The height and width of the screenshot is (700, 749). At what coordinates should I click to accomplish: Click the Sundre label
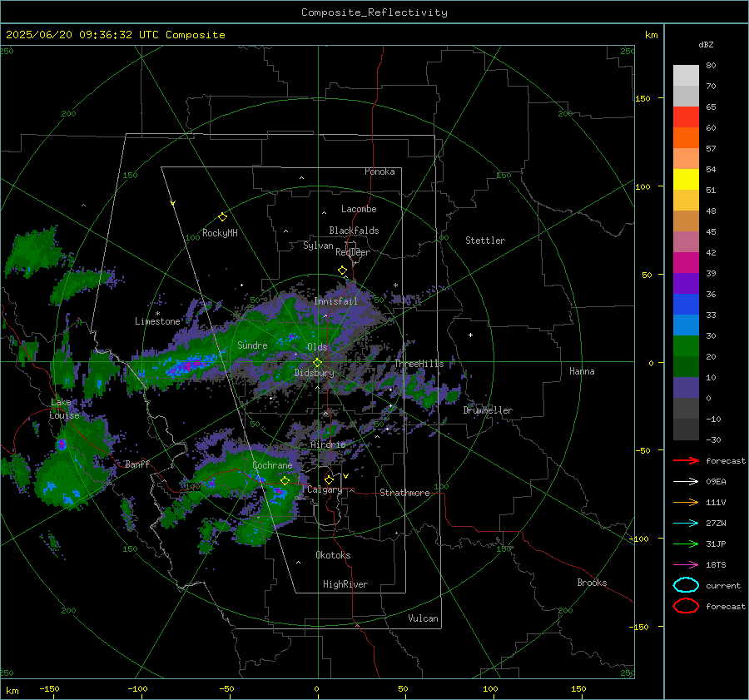click(x=252, y=345)
